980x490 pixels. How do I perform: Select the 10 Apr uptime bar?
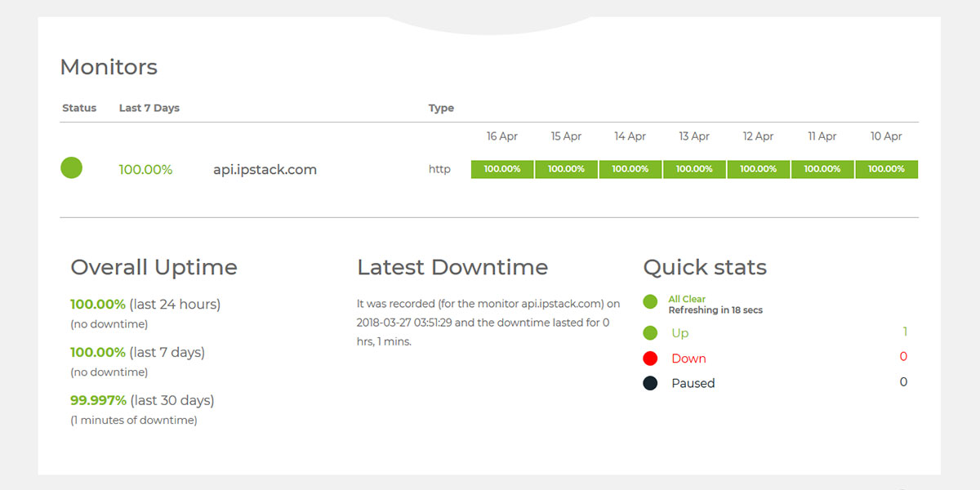[x=887, y=169]
